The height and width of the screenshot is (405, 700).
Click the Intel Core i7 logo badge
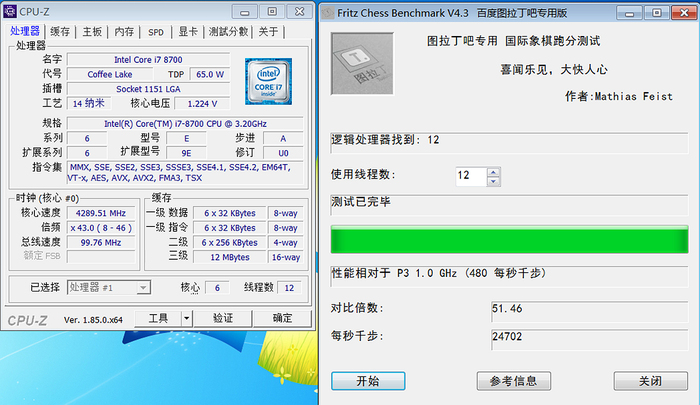pos(268,81)
